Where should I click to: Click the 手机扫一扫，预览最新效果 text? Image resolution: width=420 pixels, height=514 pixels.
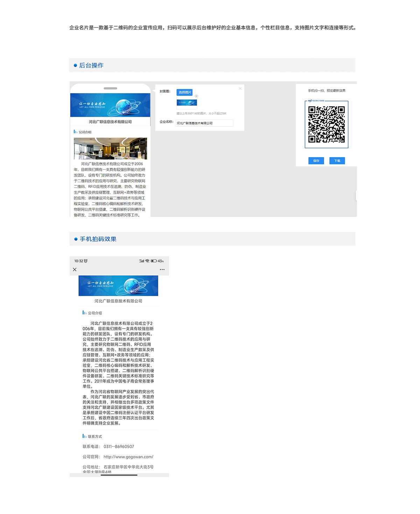327,90
